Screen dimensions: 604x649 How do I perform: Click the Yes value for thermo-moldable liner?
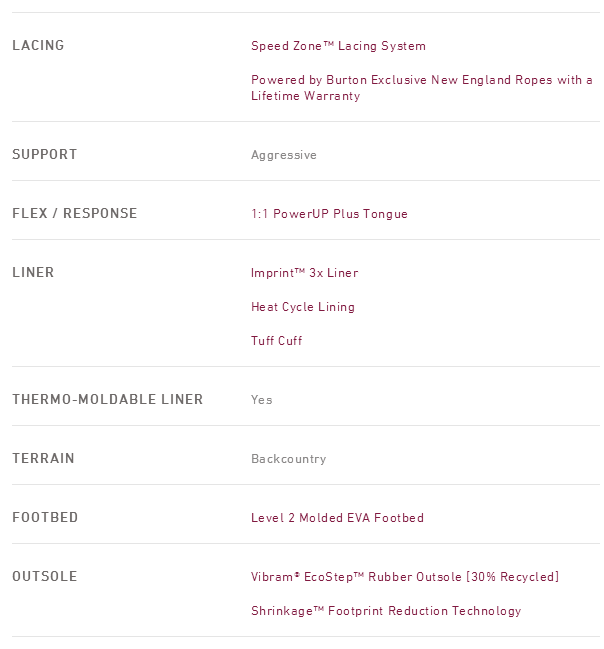(261, 400)
